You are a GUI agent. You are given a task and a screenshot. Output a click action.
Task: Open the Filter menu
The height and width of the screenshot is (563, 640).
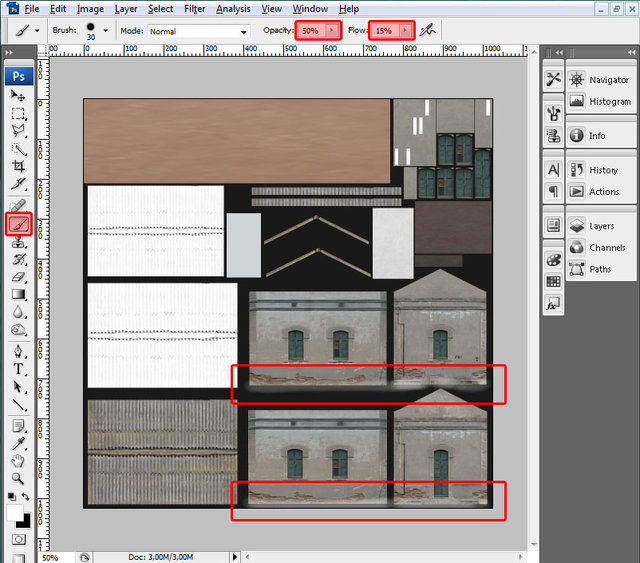[x=194, y=9]
